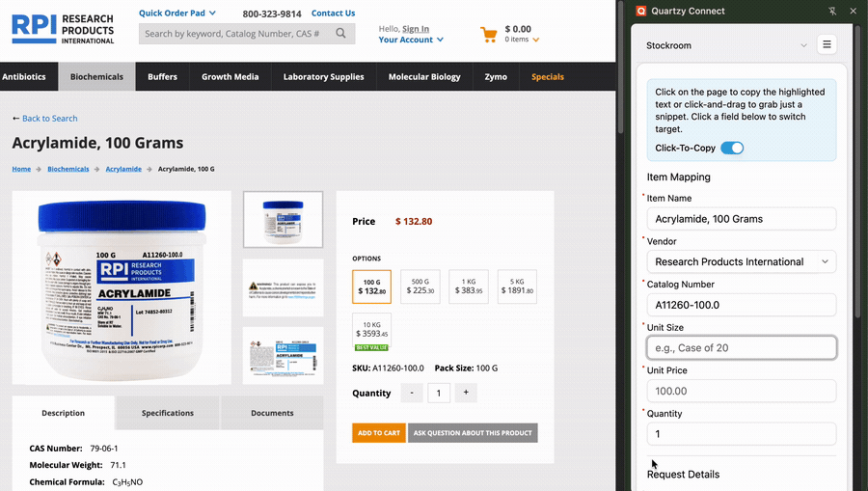Click the RPI Research Products International logo

(63, 29)
